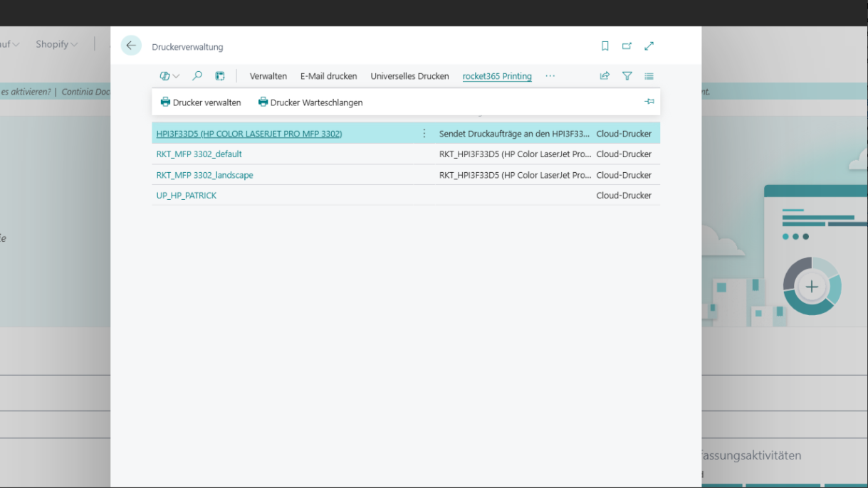
Task: Click the printer icon of Drucker verwalten
Action: click(x=165, y=102)
